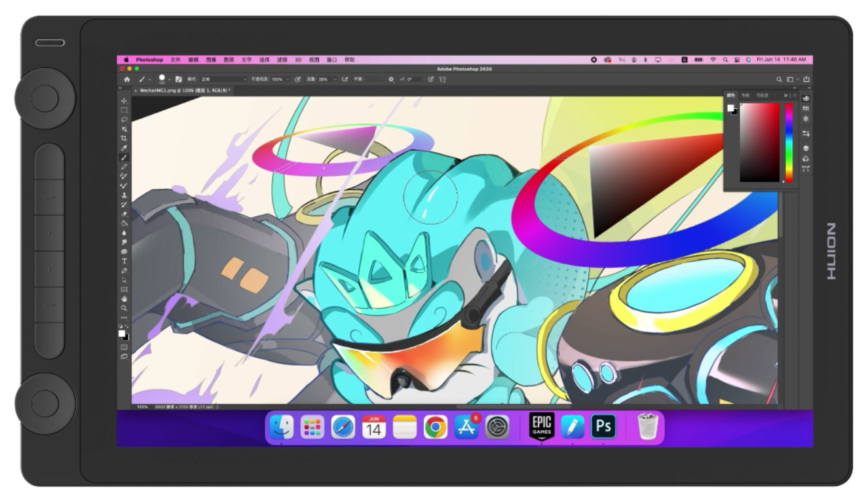The width and height of the screenshot is (868, 493).
Task: Toggle pressure control for brush size
Action: pyautogui.click(x=430, y=79)
